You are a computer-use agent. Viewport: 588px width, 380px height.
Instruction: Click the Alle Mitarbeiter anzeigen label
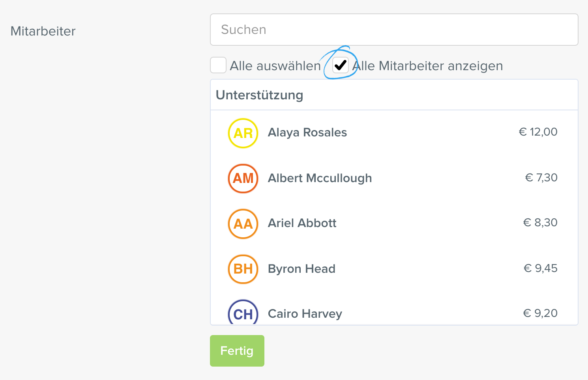pyautogui.click(x=427, y=66)
